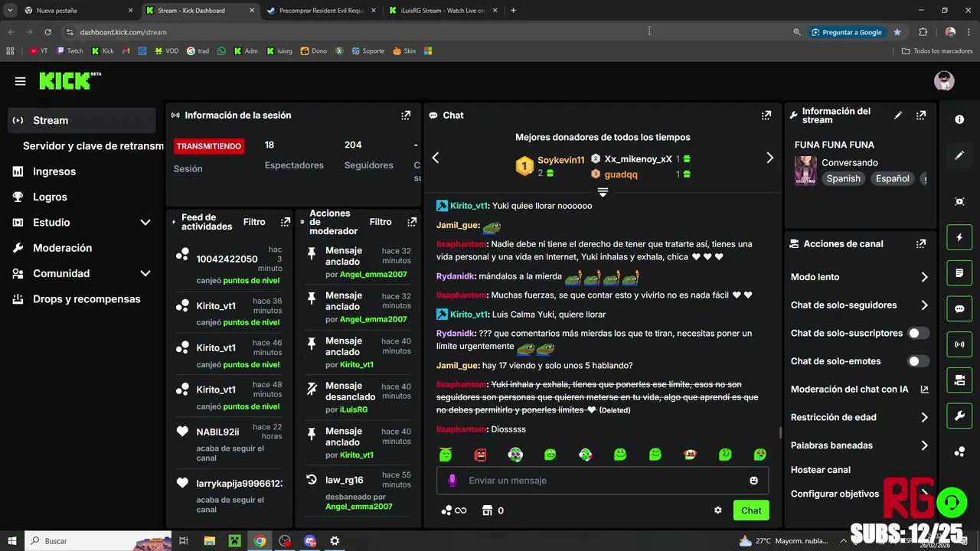Open Restricción de edad options
This screenshot has height=551, width=980.
tap(859, 417)
